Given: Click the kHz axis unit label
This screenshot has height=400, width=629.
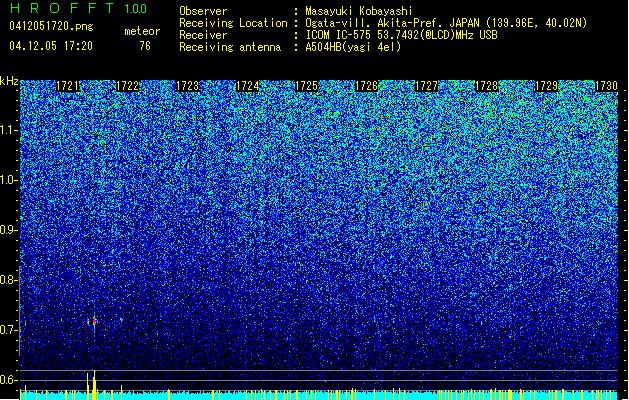Looking at the screenshot, I should tap(9, 81).
